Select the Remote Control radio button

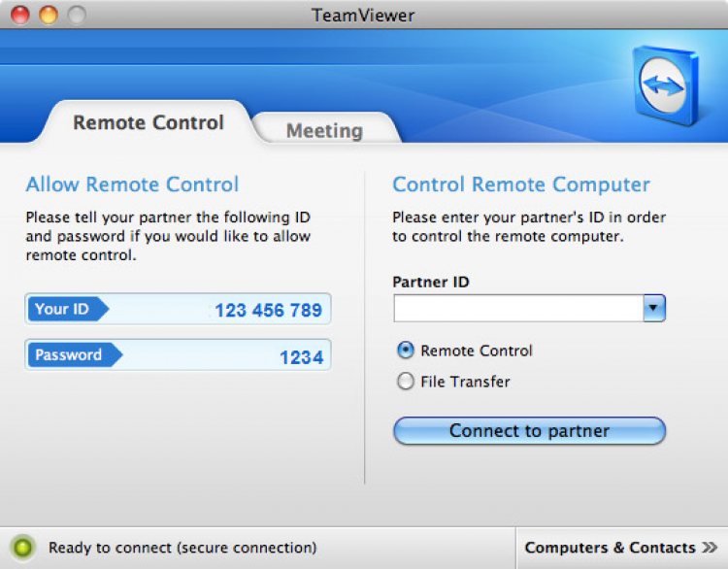[406, 351]
